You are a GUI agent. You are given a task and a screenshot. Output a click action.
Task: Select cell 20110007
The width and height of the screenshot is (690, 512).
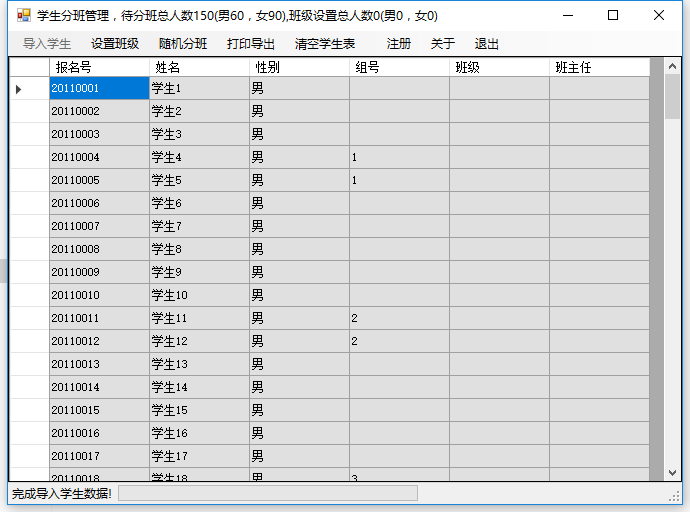click(99, 226)
